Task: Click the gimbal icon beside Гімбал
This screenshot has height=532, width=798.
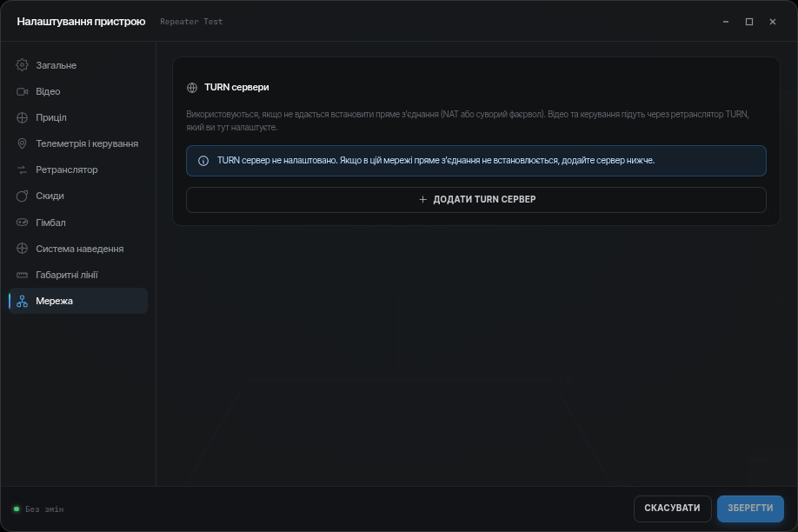Action: pos(22,222)
